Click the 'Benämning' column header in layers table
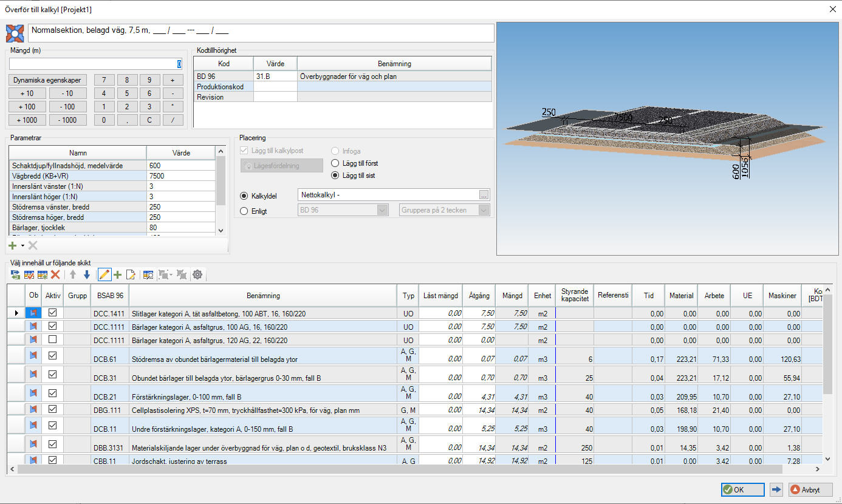Screen dimensions: 842x504 pyautogui.click(x=263, y=296)
